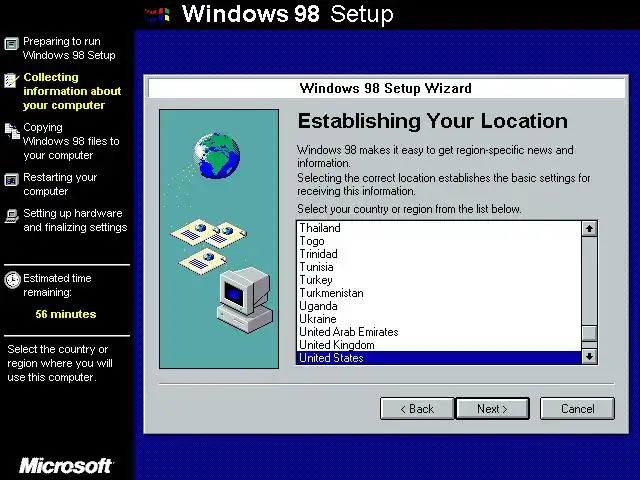Click 'Restarting your computer' step text
The image size is (640, 480).
[60, 184]
